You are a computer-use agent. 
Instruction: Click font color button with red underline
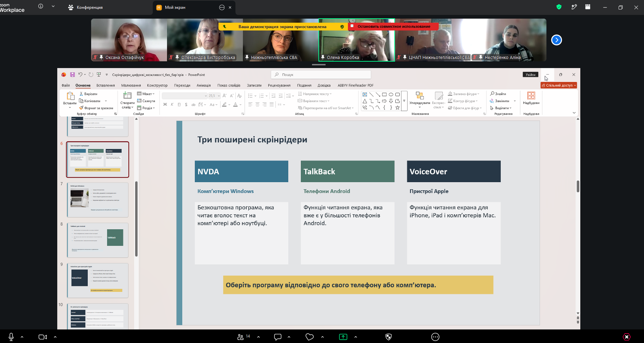coord(235,105)
